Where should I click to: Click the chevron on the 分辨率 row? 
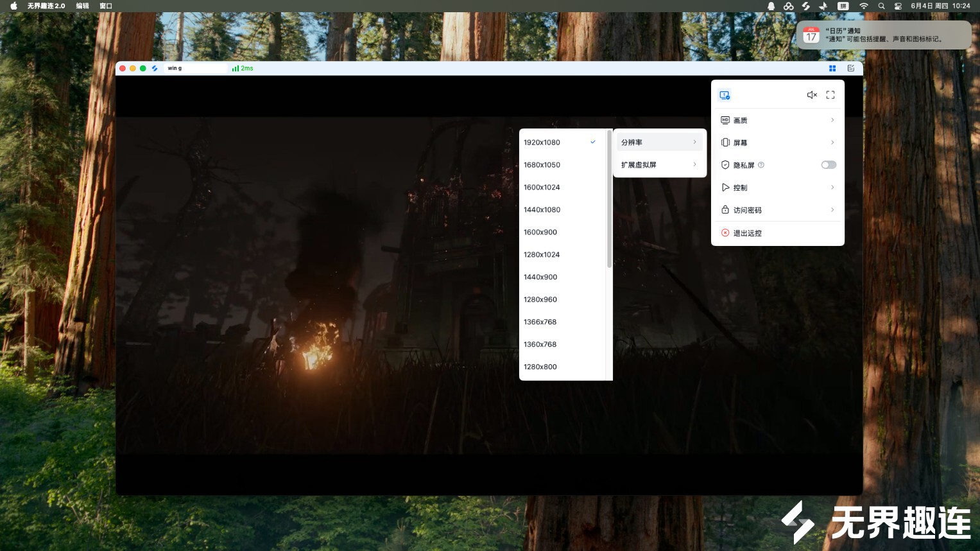tap(694, 142)
